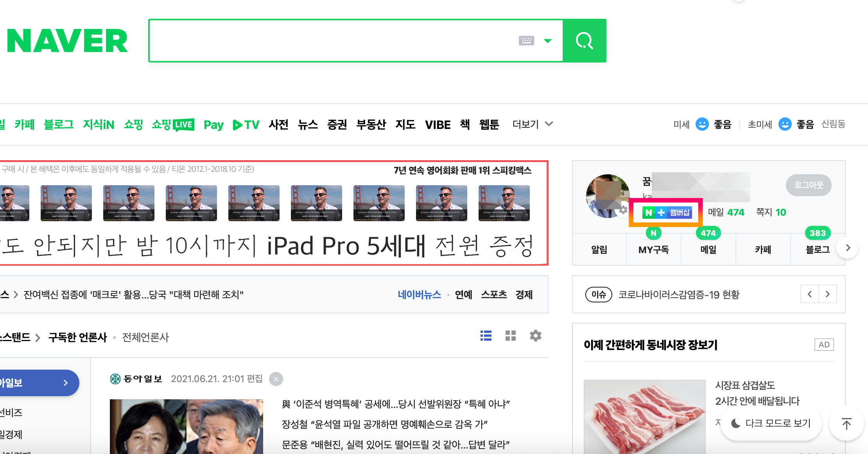Open the 알림 tab

pyautogui.click(x=599, y=249)
